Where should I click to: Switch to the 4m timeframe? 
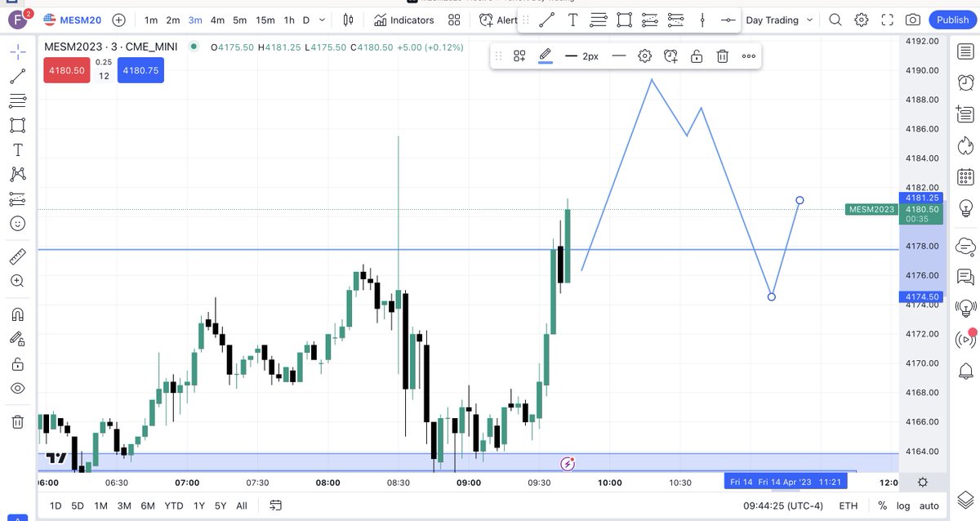(217, 20)
